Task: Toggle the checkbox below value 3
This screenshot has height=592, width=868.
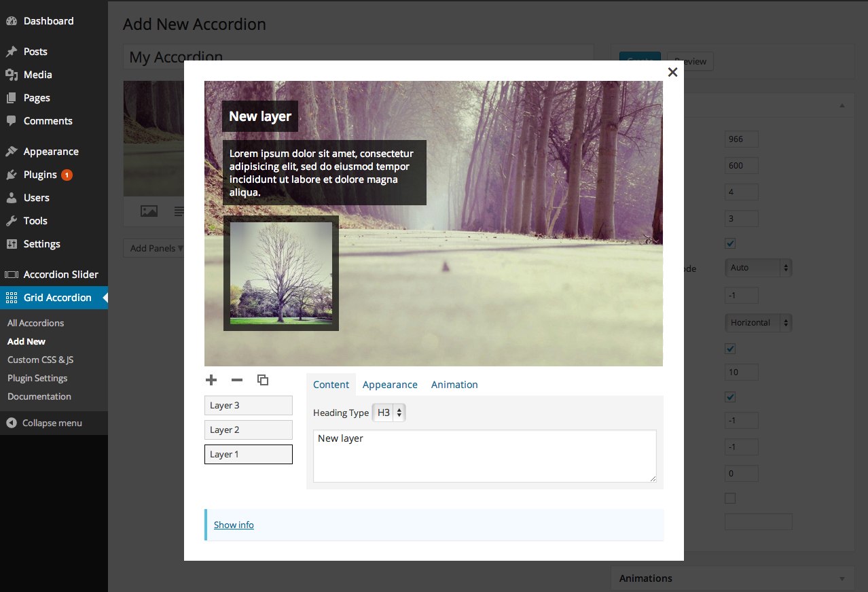Action: click(730, 243)
